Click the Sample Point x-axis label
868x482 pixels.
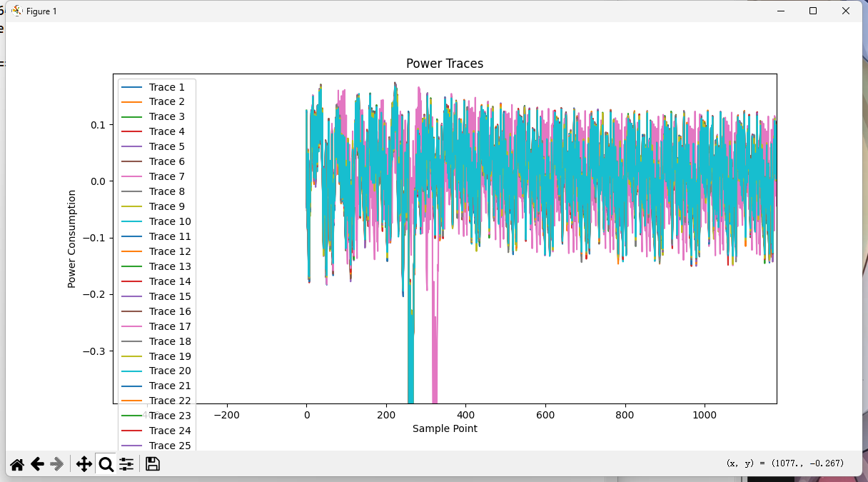click(444, 428)
